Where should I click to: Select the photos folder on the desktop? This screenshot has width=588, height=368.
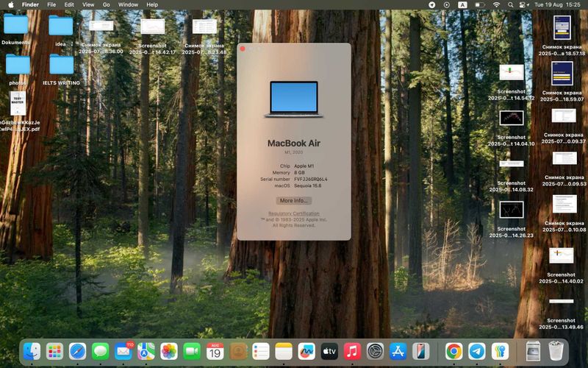tap(18, 69)
